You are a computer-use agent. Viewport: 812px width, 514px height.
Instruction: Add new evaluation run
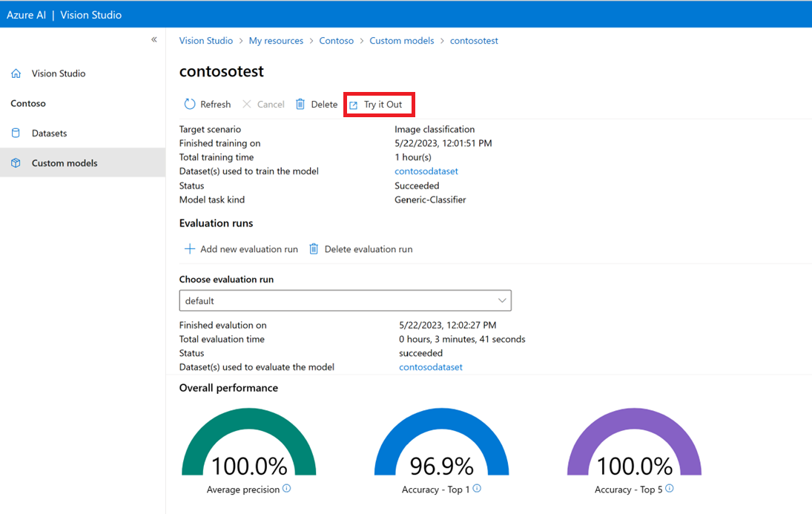pyautogui.click(x=241, y=249)
